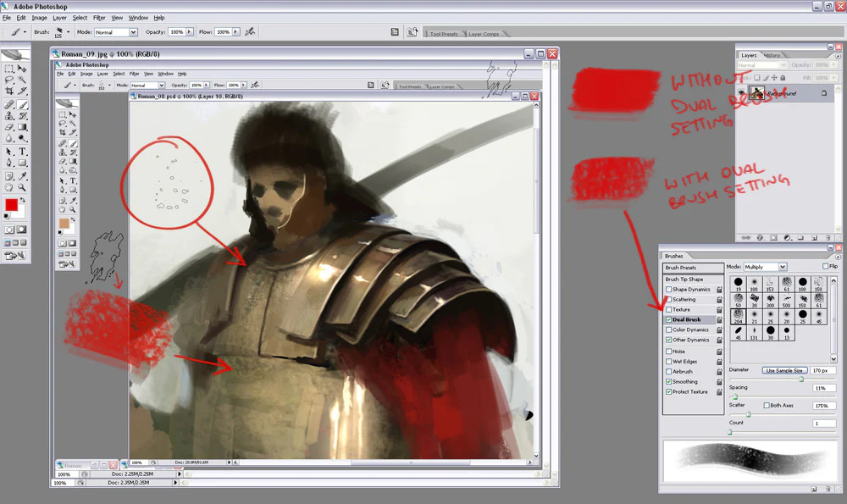847x504 pixels.
Task: Select the Gradient tool in outer toolbox
Action: coord(22,127)
